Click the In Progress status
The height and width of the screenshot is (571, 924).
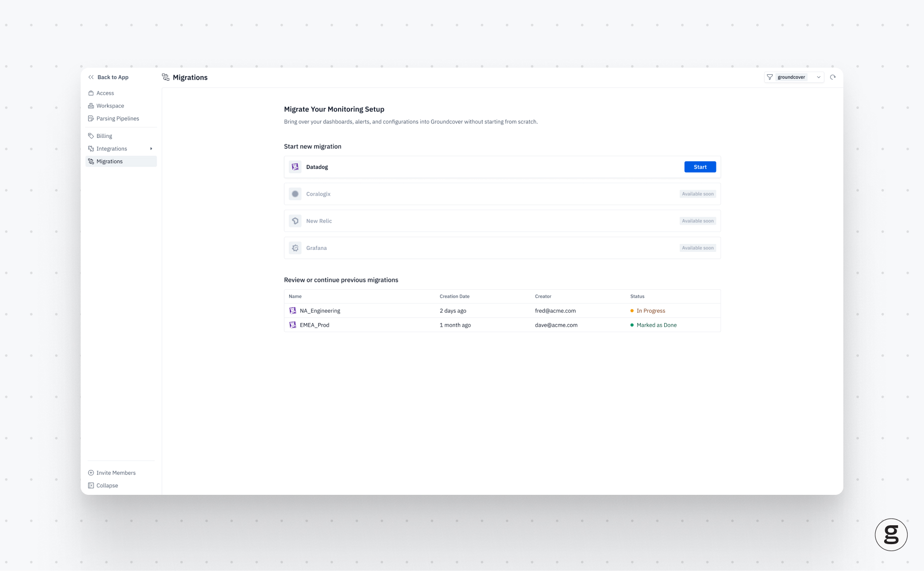pos(648,311)
